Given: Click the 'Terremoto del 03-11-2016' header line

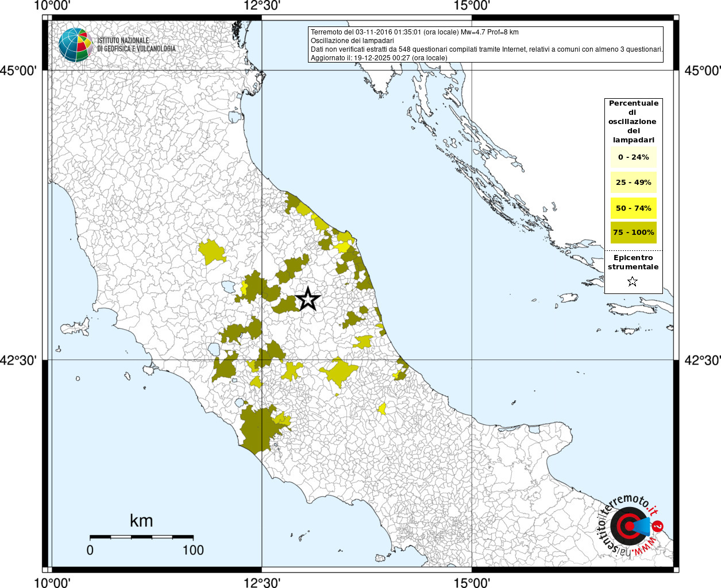Looking at the screenshot, I should (x=414, y=32).
